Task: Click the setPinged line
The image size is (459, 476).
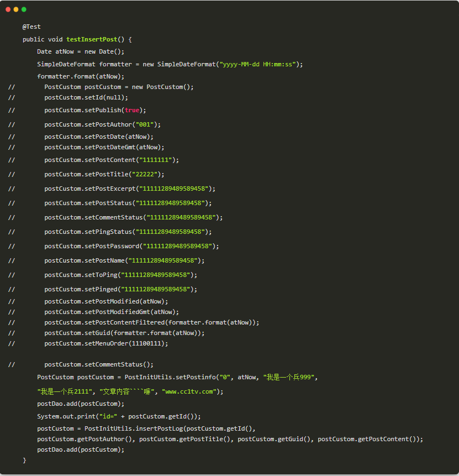Action: [121, 289]
